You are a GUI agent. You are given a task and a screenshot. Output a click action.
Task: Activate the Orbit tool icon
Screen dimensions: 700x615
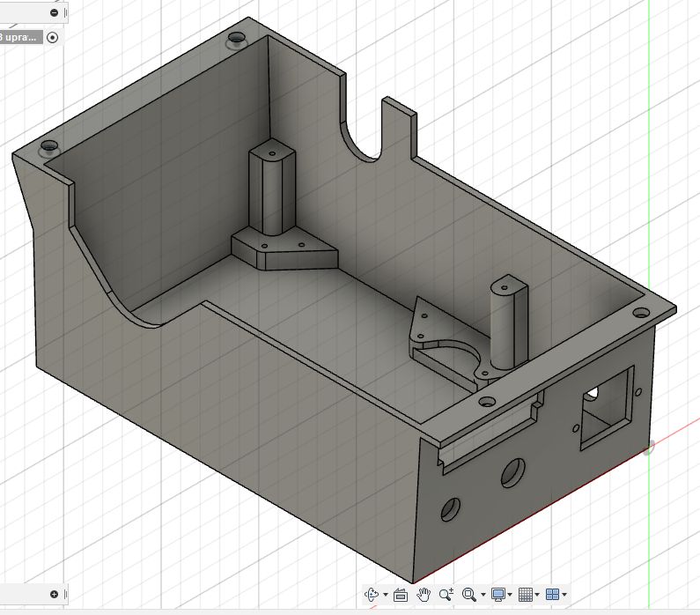point(372,594)
